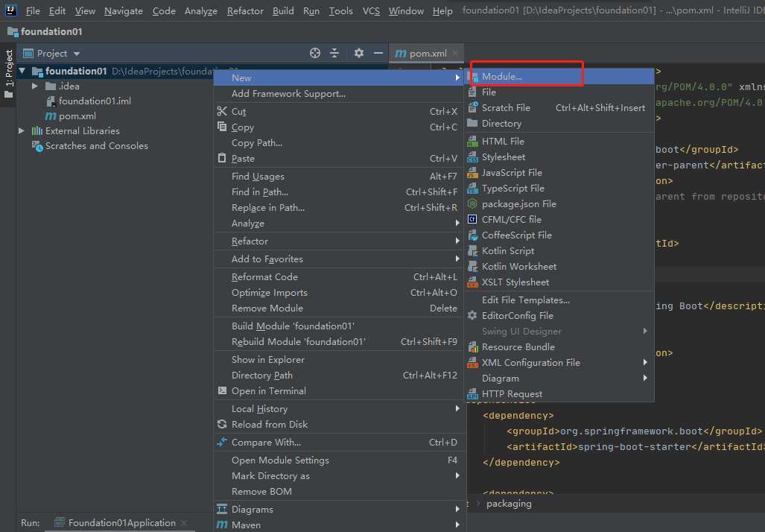The height and width of the screenshot is (532, 765).
Task: Expand the Diagram submenu arrow
Action: tap(645, 378)
